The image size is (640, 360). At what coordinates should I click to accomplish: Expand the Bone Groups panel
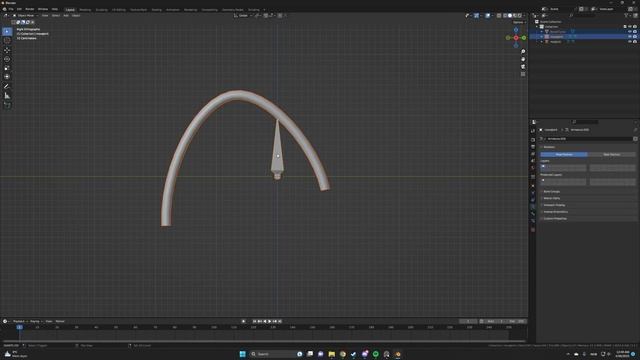coord(551,191)
